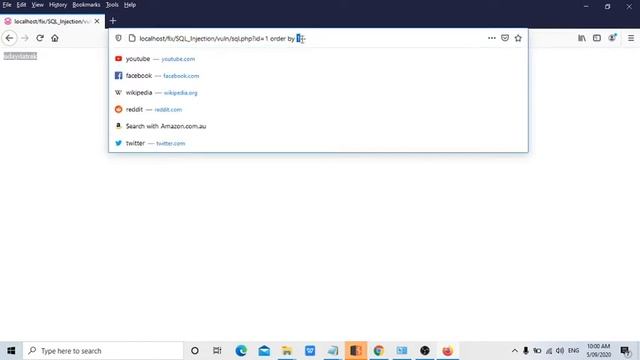Switch to Firefox on the taskbar
This screenshot has width=640, height=360.
tap(448, 351)
